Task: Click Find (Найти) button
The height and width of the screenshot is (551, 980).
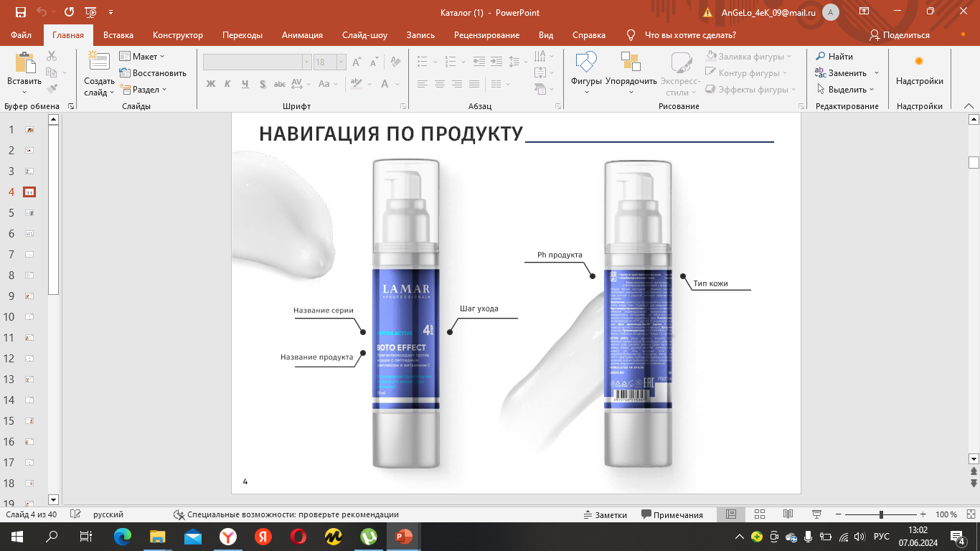Action: pyautogui.click(x=834, y=56)
